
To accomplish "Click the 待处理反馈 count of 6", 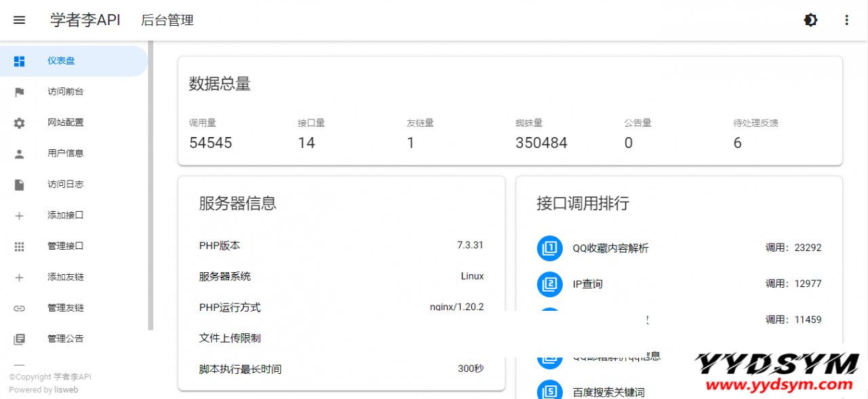I will [x=737, y=143].
